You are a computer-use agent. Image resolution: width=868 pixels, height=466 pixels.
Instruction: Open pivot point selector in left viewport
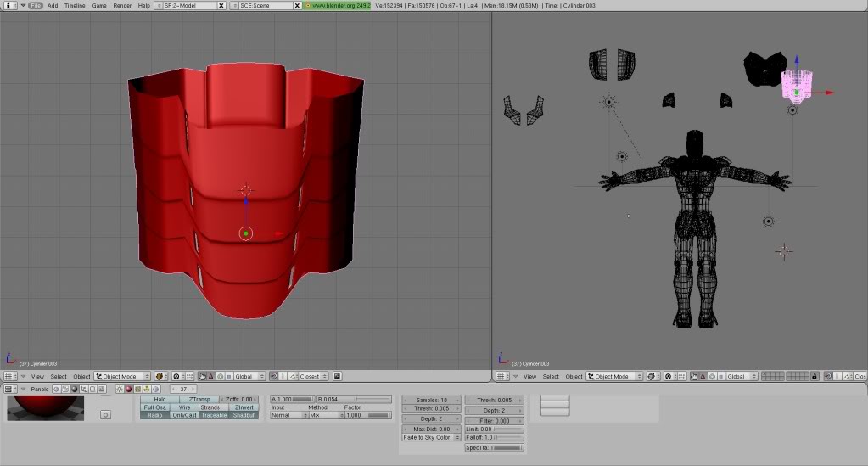176,376
